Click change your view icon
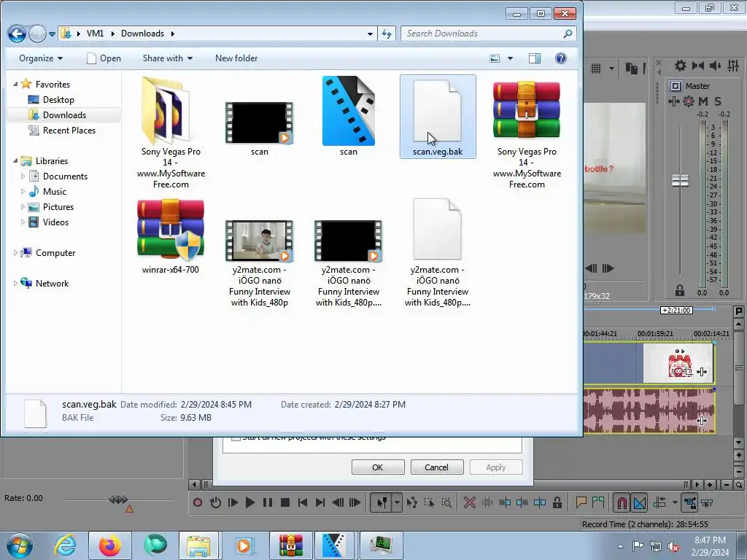This screenshot has height=560, width=747. 495,58
